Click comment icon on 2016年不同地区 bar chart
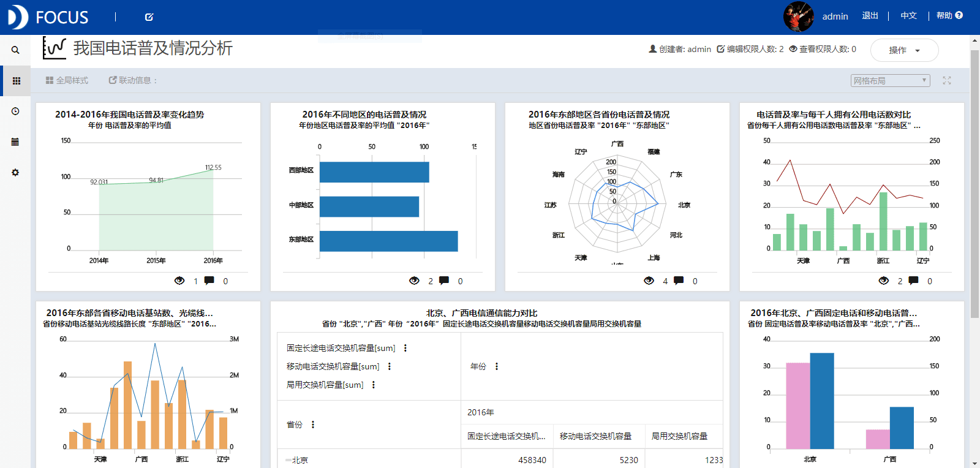This screenshot has height=468, width=980. point(444,281)
